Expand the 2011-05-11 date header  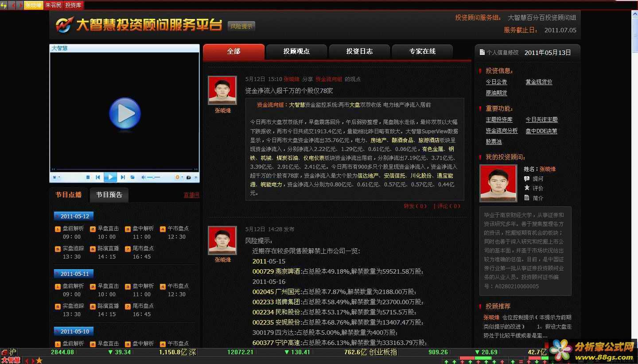coord(74,274)
